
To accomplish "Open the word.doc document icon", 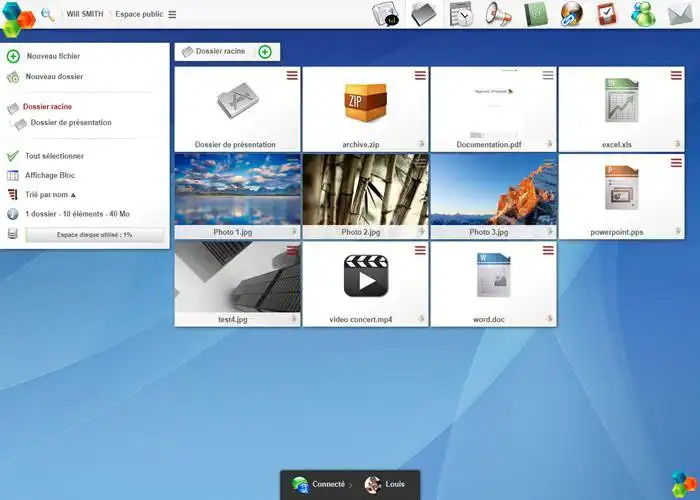I will [x=493, y=275].
